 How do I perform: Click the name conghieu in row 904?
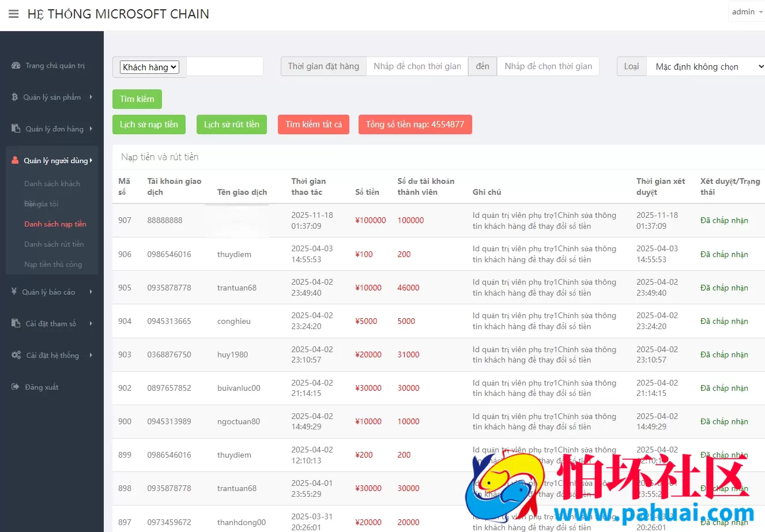[x=234, y=321]
